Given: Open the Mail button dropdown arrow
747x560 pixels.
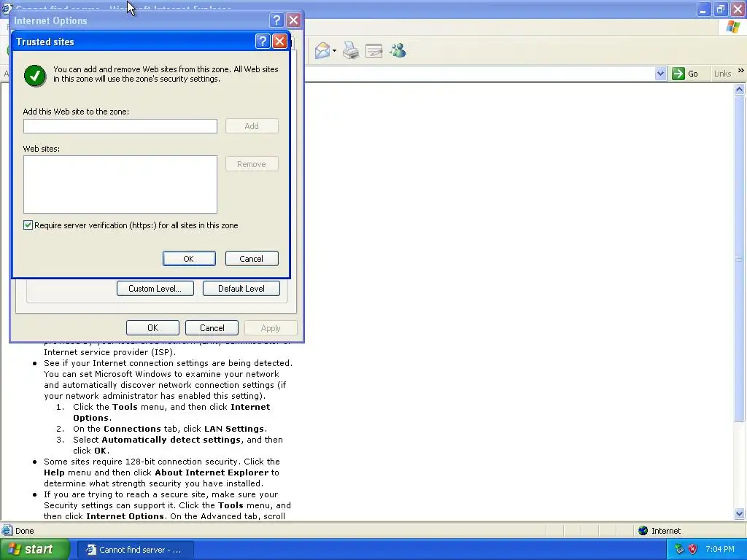Looking at the screenshot, I should [x=334, y=51].
